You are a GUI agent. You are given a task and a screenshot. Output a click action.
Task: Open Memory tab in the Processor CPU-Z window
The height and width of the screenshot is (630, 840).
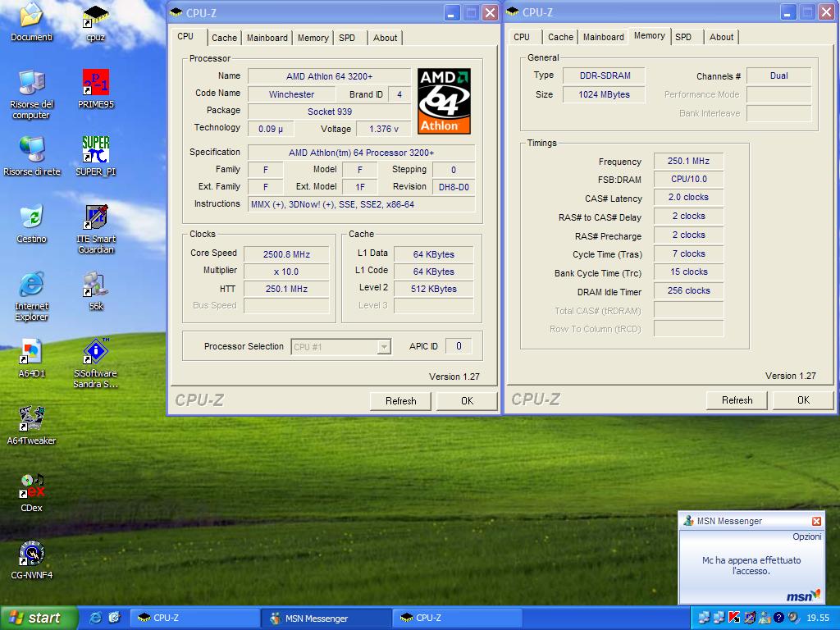pyautogui.click(x=313, y=38)
